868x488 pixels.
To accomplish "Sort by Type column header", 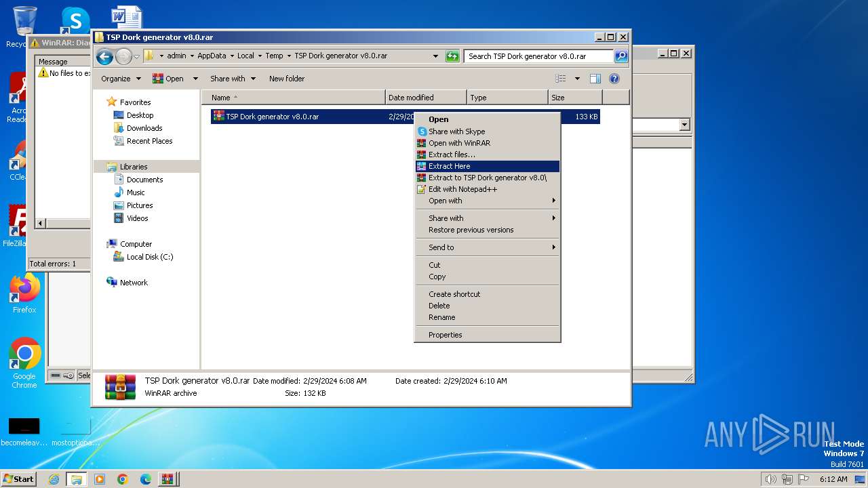I will click(507, 98).
